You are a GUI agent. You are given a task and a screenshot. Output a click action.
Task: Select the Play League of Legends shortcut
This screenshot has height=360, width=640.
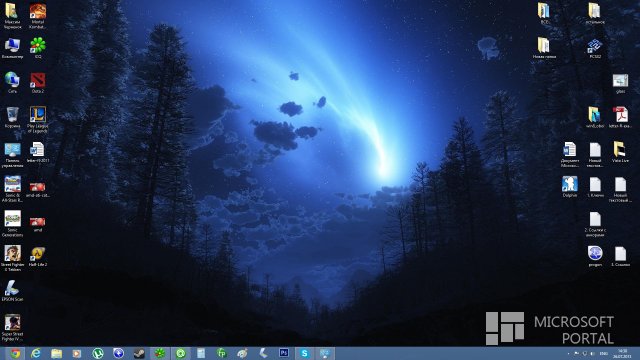point(38,120)
